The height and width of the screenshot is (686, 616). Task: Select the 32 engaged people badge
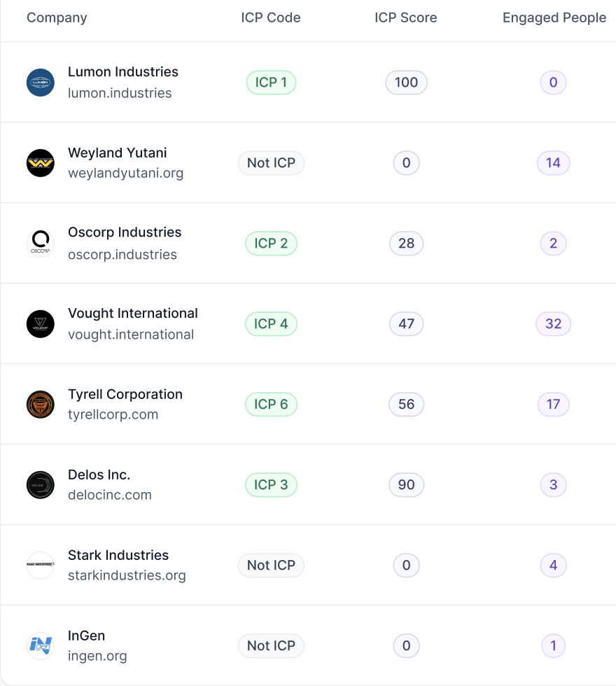point(554,323)
